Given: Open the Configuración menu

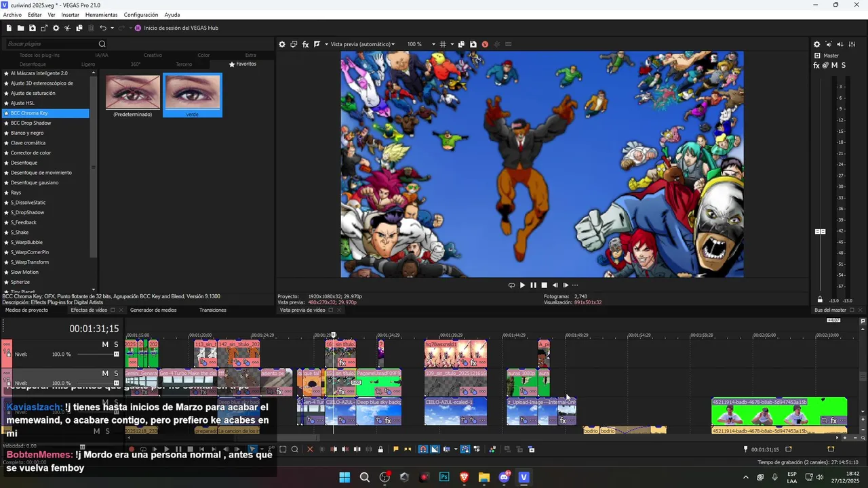Looking at the screenshot, I should [141, 15].
